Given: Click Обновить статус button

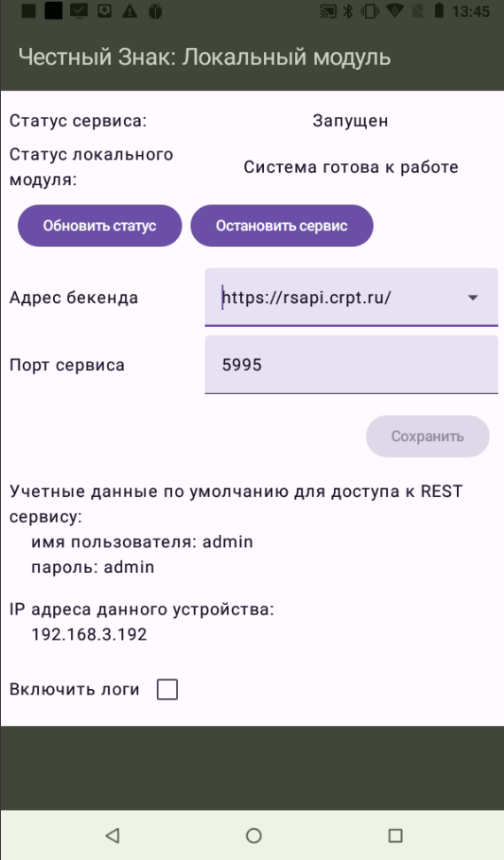Looking at the screenshot, I should 100,226.
